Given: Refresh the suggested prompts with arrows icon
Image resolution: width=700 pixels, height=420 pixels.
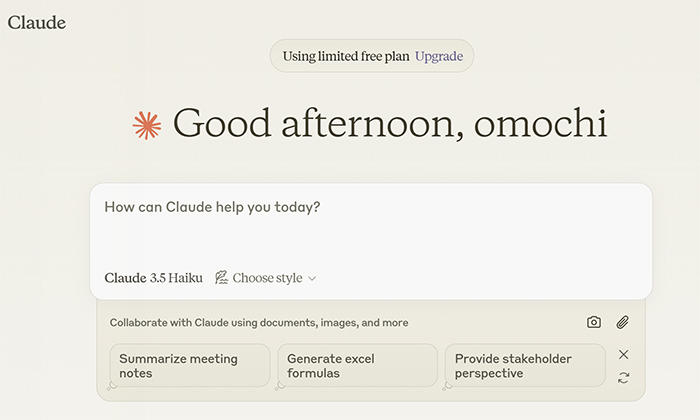Looking at the screenshot, I should pyautogui.click(x=624, y=378).
